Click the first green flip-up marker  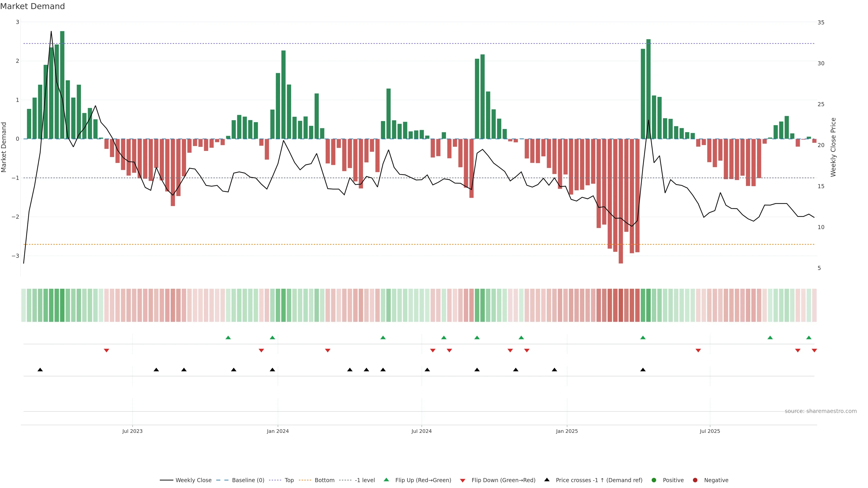[228, 338]
